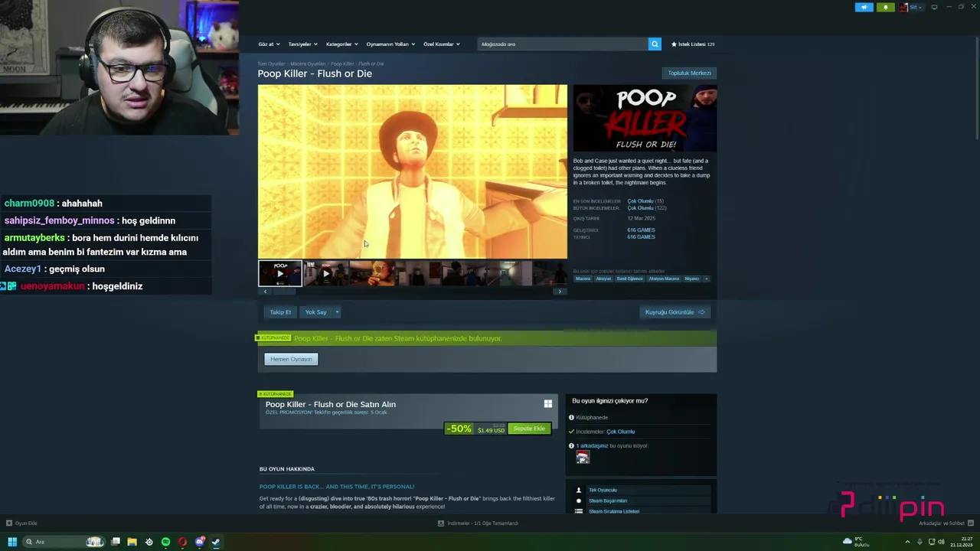
Task: Open the Macera Oyunları breadcrumb
Action: pyautogui.click(x=308, y=64)
